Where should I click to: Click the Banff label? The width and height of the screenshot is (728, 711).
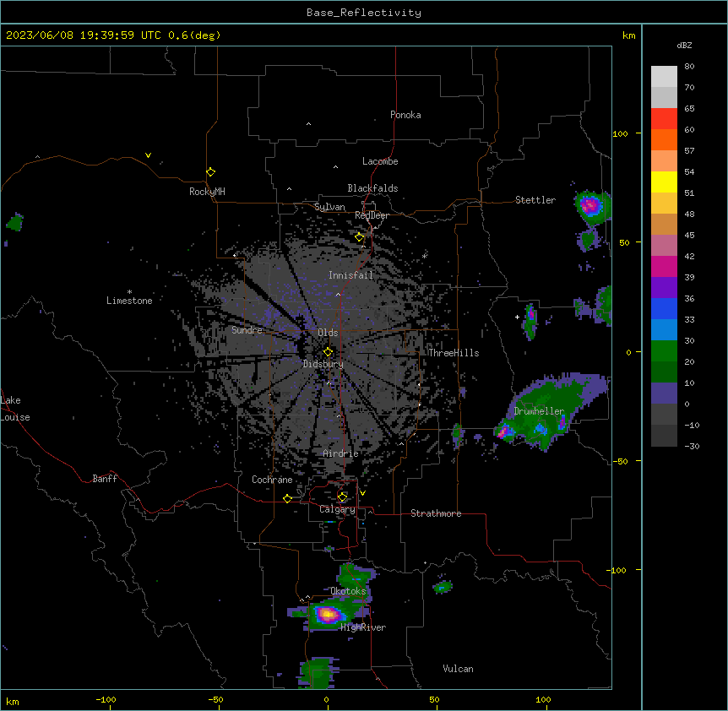[x=105, y=479]
